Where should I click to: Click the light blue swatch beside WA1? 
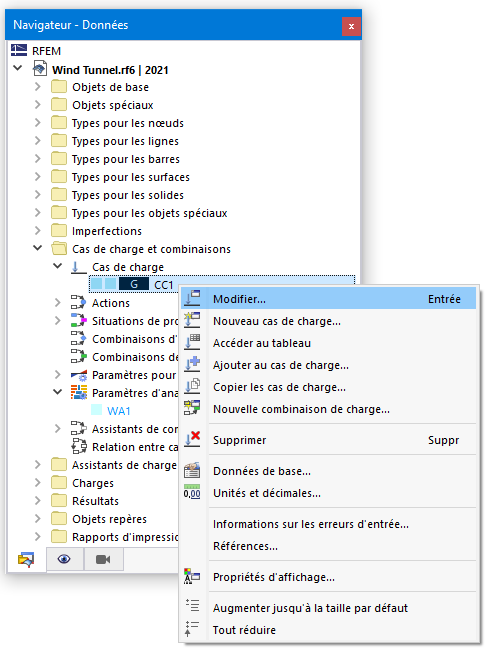(97, 410)
